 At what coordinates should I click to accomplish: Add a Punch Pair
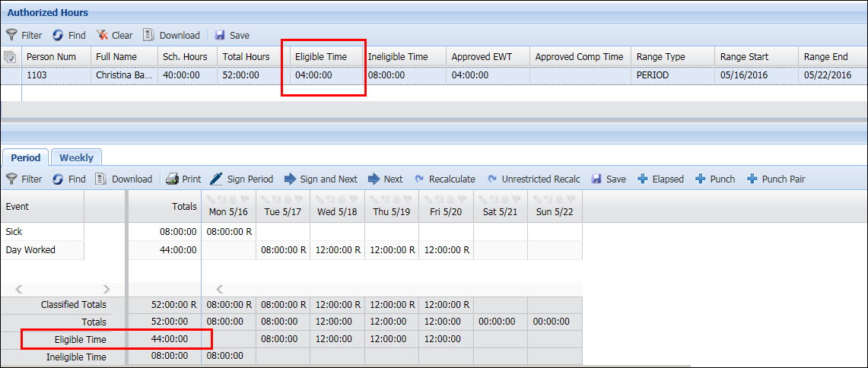(775, 179)
